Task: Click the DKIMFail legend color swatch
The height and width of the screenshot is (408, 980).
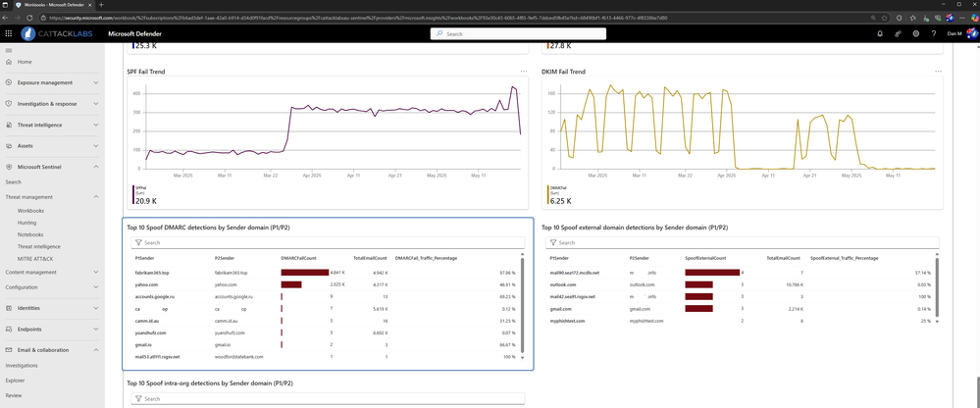Action: coord(548,195)
